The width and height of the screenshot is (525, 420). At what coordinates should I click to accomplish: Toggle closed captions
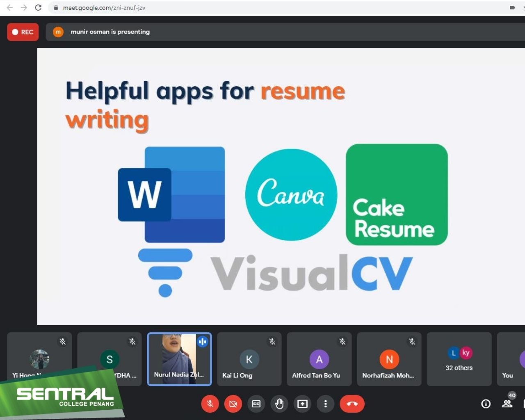click(256, 404)
